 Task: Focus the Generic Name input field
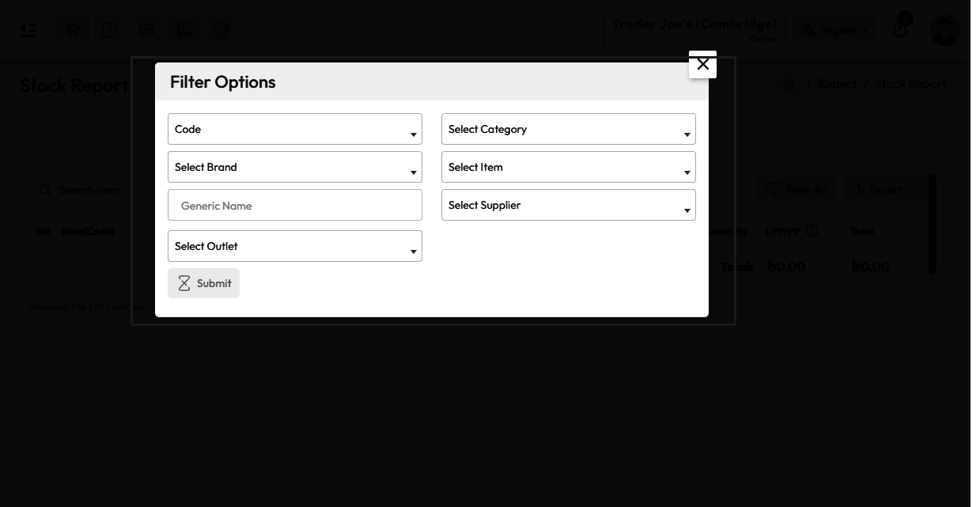(x=295, y=205)
